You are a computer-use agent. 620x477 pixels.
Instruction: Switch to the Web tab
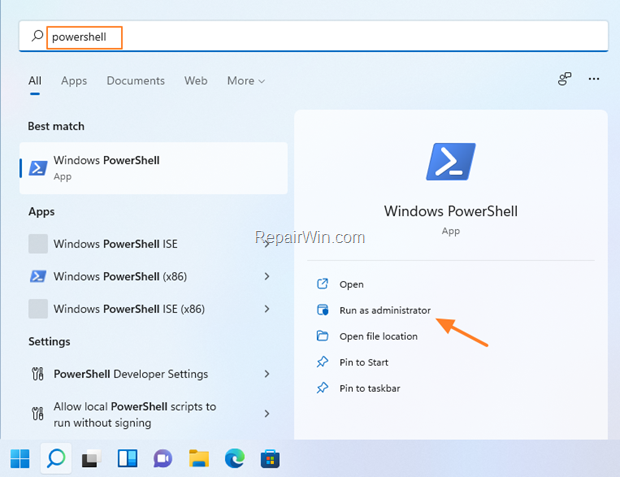[196, 81]
